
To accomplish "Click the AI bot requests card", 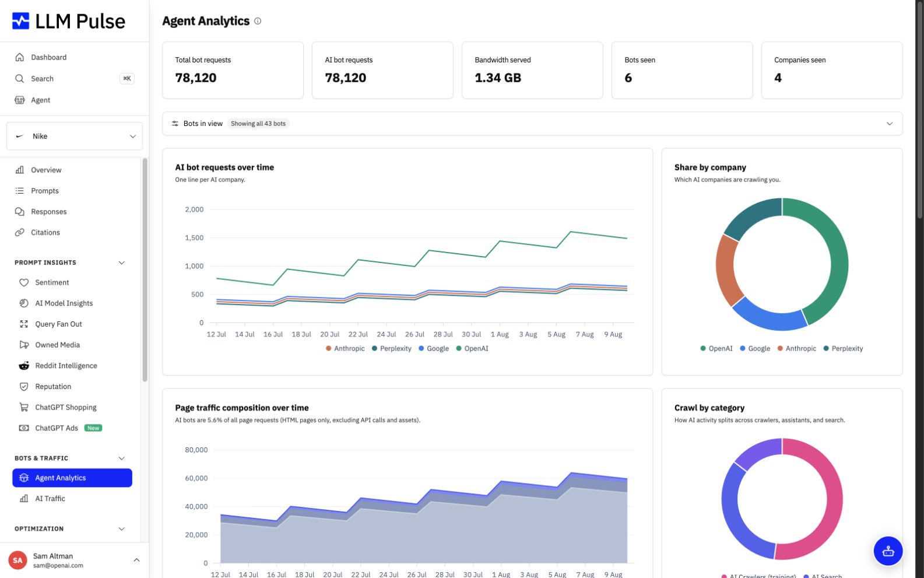I will (x=382, y=70).
